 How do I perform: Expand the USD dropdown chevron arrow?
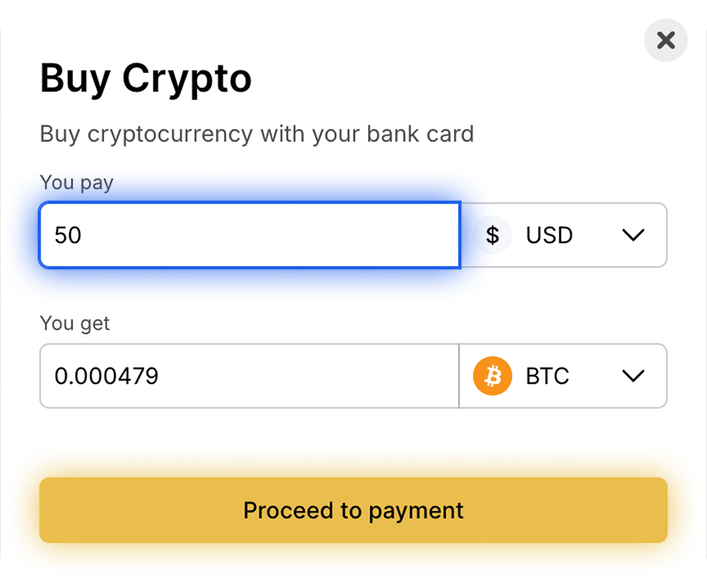click(x=633, y=235)
